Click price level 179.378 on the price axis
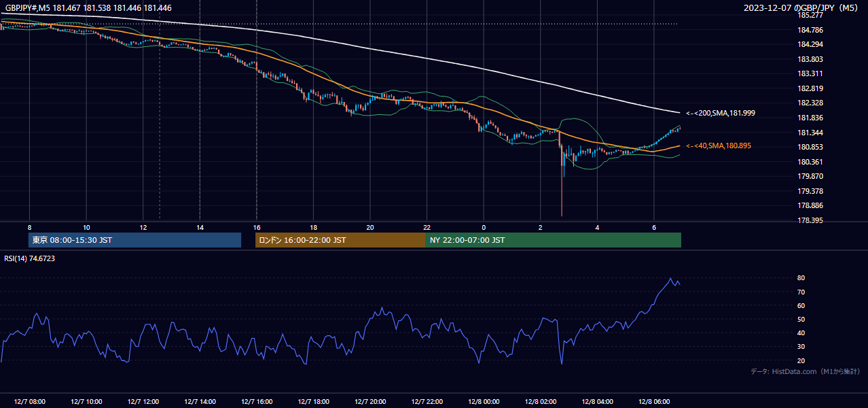868x408 pixels. click(x=810, y=191)
